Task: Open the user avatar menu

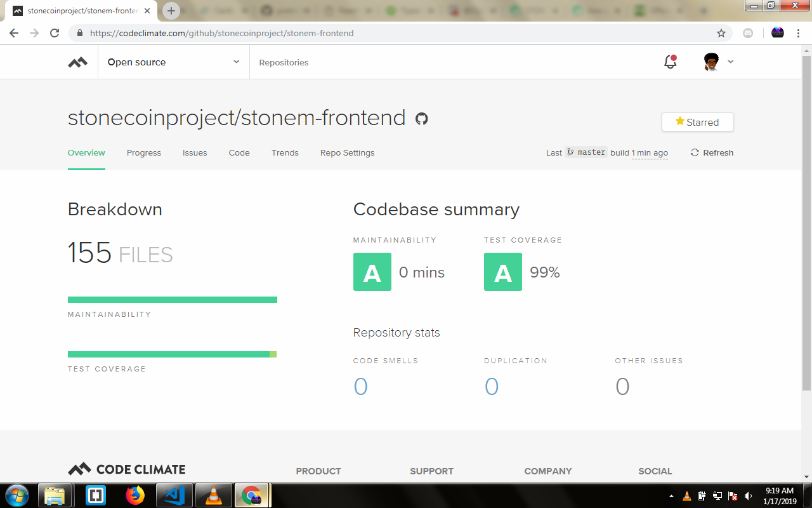Action: click(x=711, y=62)
